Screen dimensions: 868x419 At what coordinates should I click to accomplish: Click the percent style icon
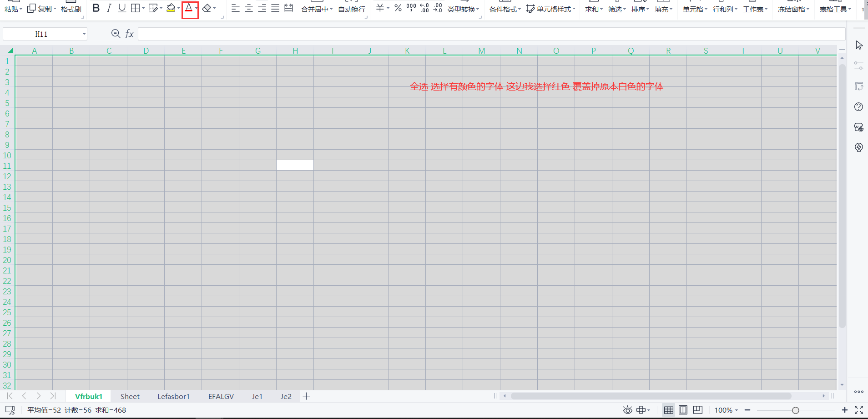(x=398, y=8)
